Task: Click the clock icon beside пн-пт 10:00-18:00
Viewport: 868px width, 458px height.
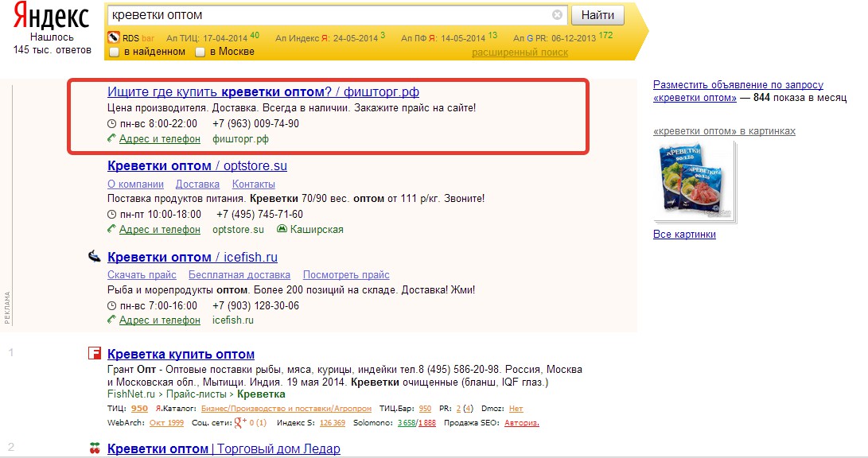Action: [x=112, y=215]
